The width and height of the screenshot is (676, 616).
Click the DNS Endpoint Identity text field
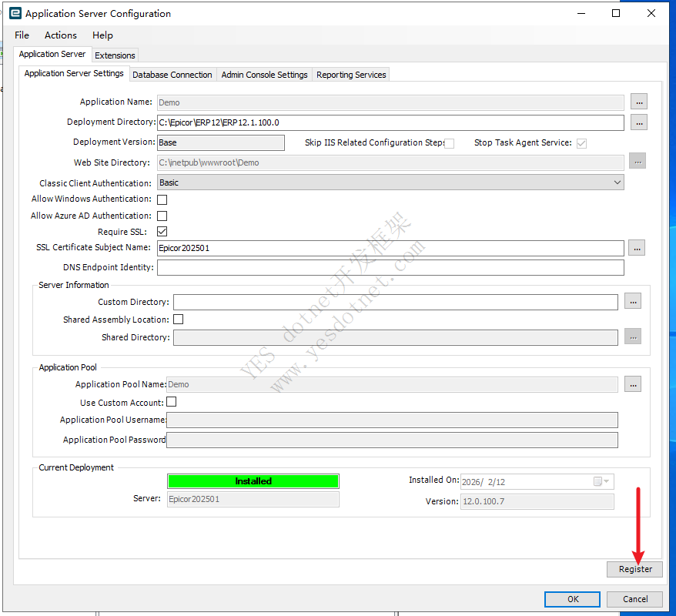(x=390, y=268)
